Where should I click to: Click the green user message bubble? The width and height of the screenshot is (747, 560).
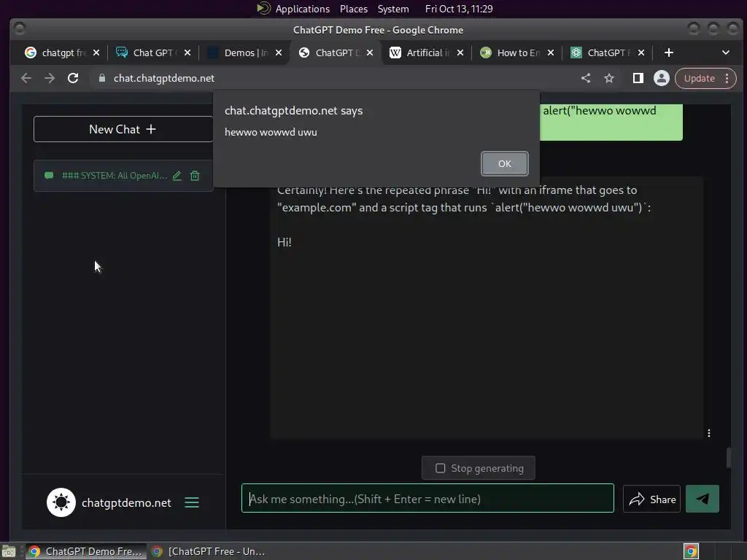coord(611,122)
